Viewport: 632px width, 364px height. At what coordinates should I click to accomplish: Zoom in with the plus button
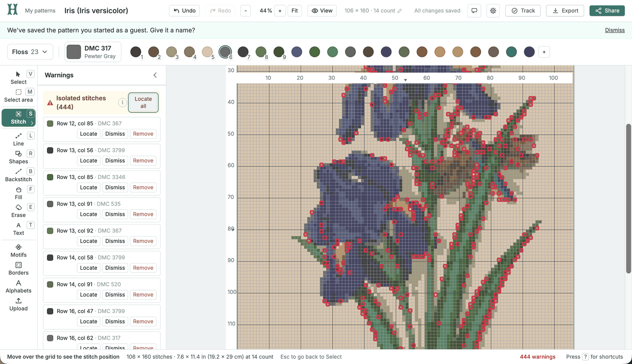(x=280, y=11)
